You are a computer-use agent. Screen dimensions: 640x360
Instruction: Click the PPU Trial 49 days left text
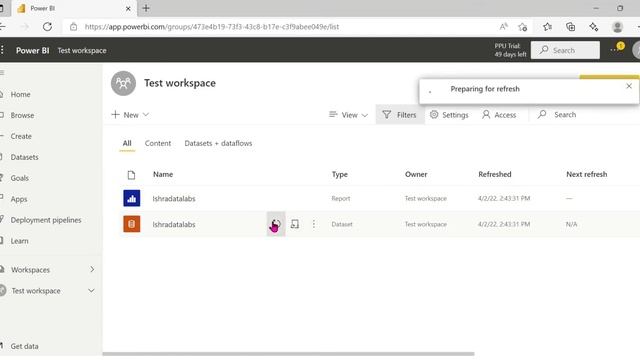click(510, 50)
